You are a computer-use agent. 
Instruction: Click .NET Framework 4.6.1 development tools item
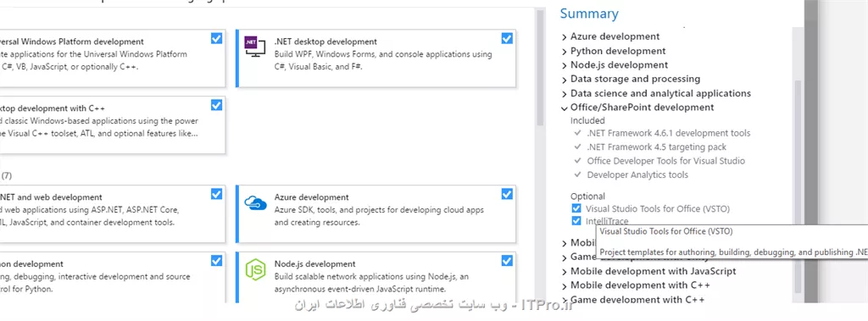click(669, 133)
